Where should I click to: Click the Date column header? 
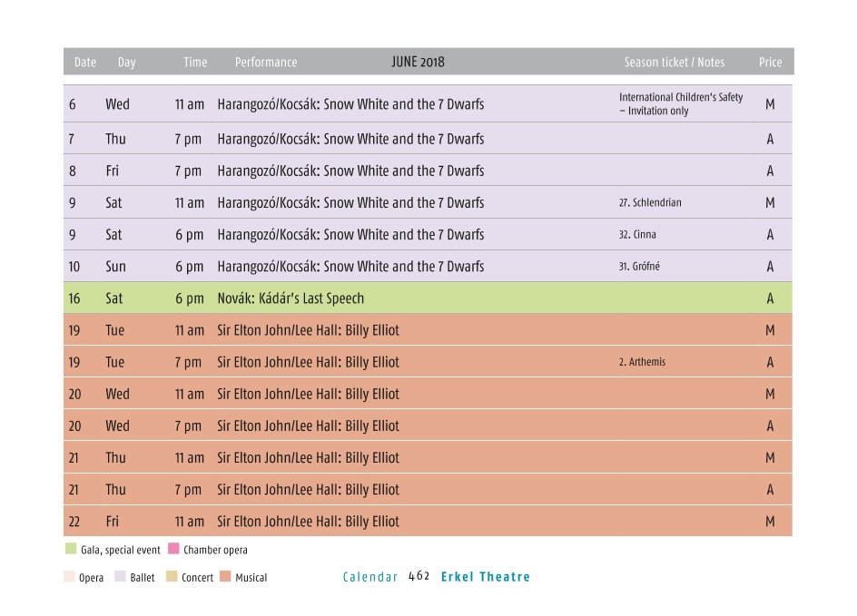click(x=85, y=63)
